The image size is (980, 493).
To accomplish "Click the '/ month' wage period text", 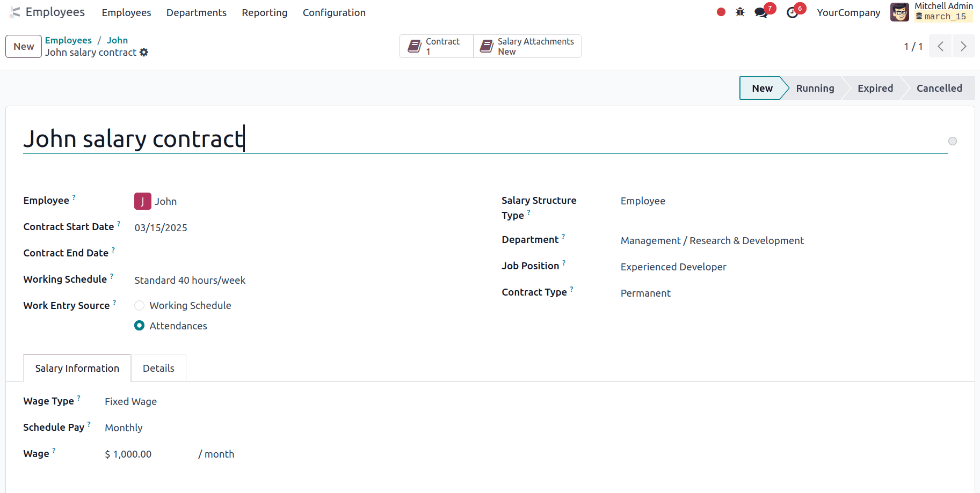I will (x=216, y=454).
